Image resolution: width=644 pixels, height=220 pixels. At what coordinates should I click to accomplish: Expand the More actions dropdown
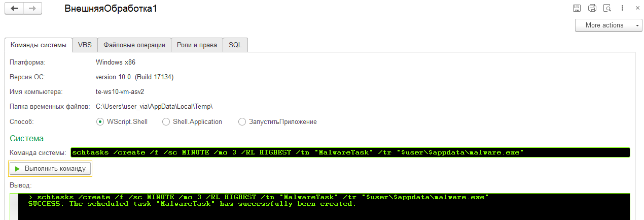[608, 25]
